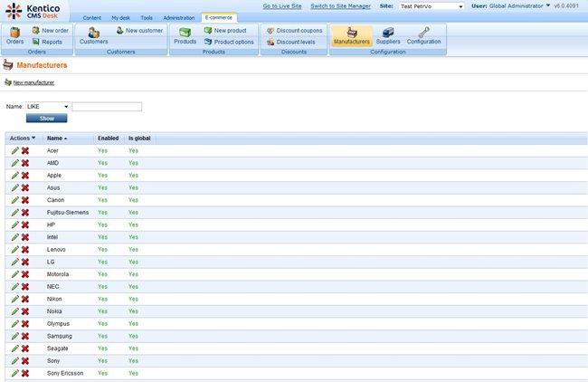Delete the Asus manufacturer
This screenshot has width=588, height=382.
[x=25, y=187]
